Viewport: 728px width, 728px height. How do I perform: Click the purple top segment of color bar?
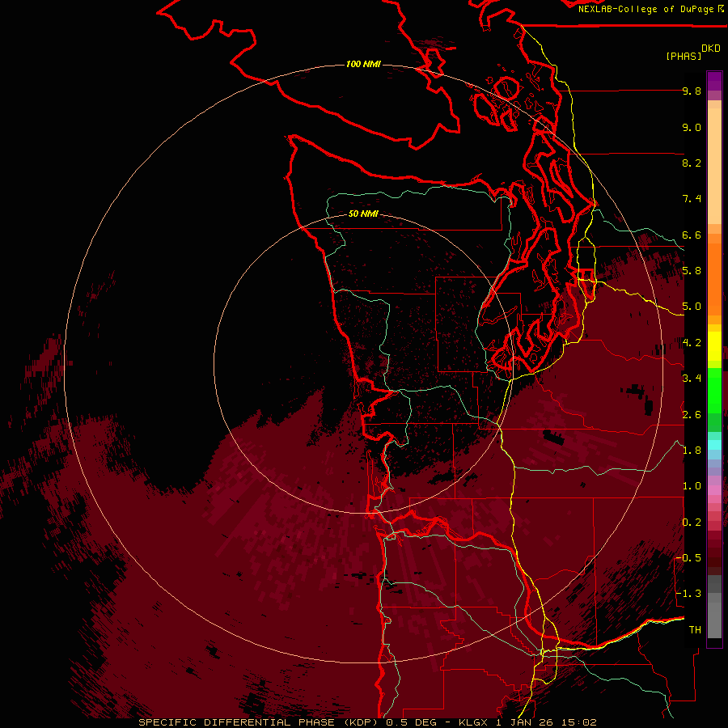714,81
